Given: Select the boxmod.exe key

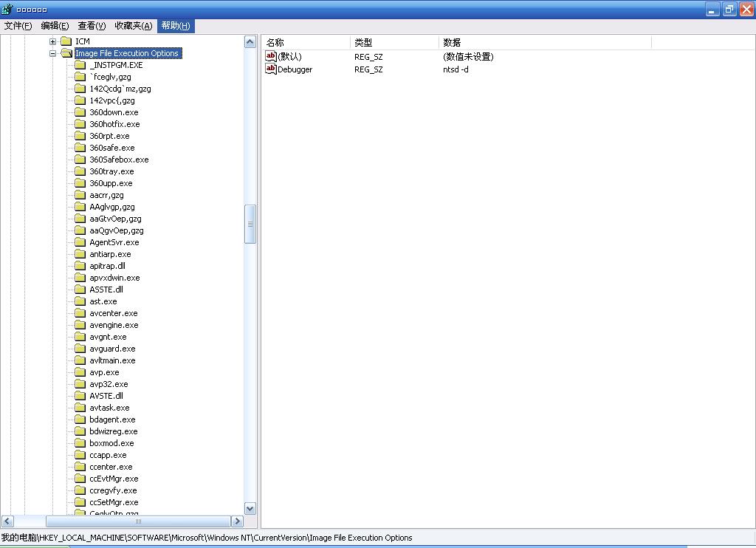Looking at the screenshot, I should (111, 443).
